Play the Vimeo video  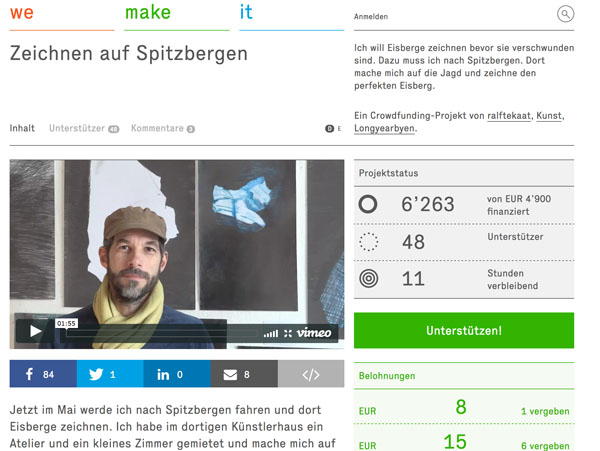(36, 331)
